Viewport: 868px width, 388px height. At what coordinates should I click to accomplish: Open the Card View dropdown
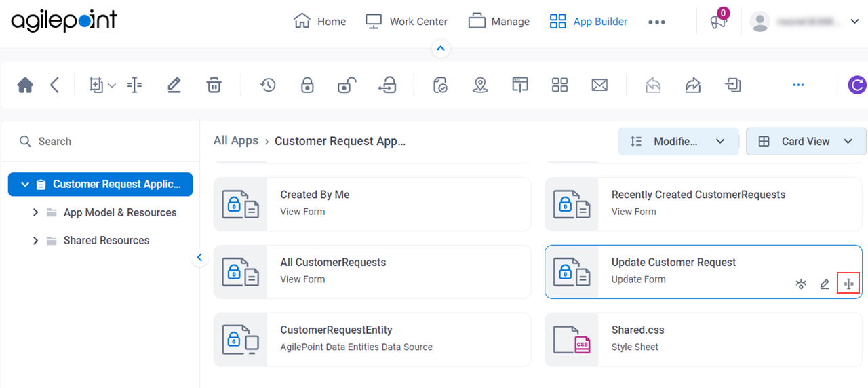(806, 141)
